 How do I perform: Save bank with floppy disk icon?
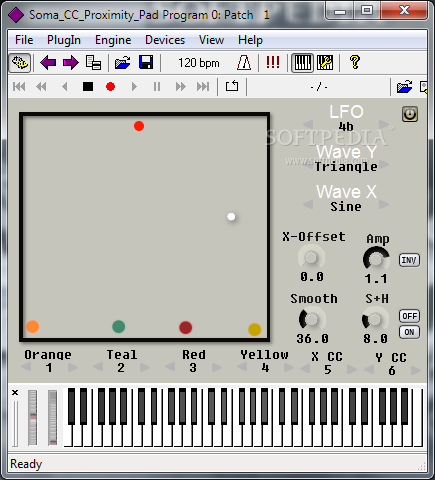(146, 63)
